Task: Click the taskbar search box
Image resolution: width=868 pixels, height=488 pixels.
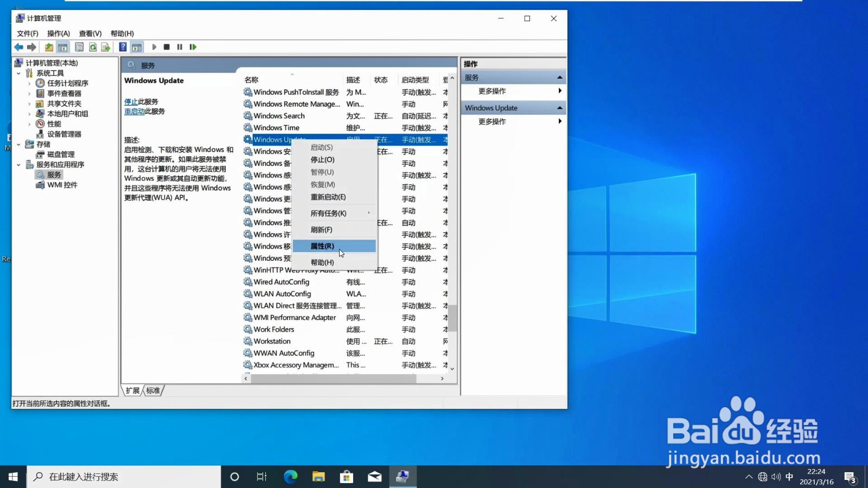Action: [x=124, y=477]
